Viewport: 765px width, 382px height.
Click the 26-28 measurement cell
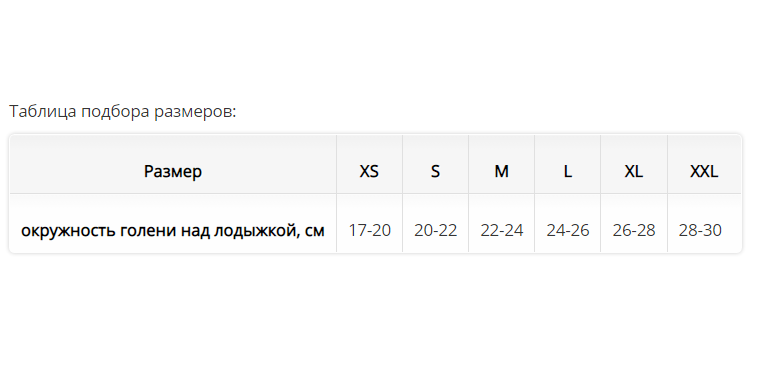pyautogui.click(x=634, y=230)
